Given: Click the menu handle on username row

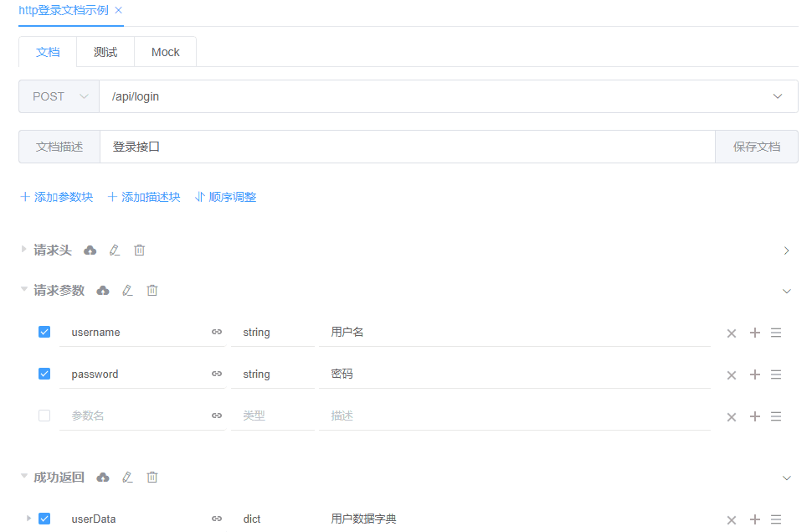Looking at the screenshot, I should (x=776, y=333).
